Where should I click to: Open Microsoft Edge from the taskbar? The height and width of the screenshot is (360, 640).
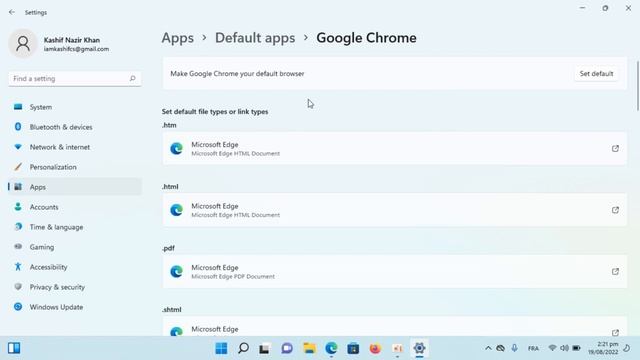coord(331,348)
